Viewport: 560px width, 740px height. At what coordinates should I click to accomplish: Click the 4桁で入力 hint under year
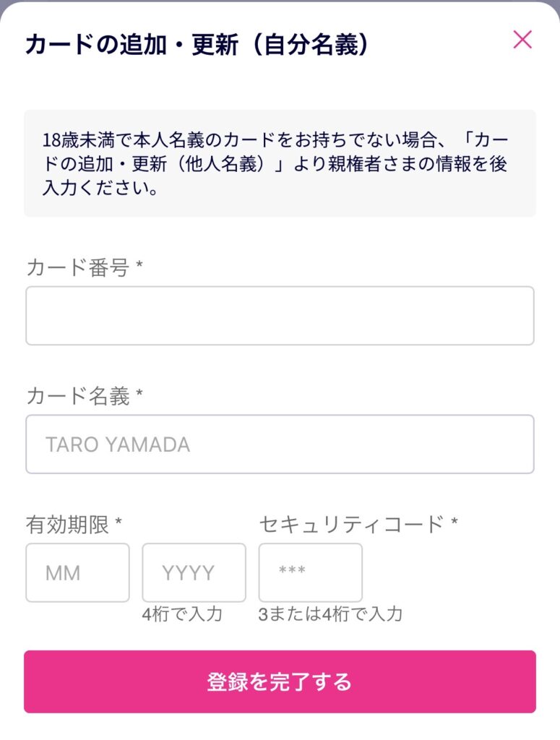[182, 614]
